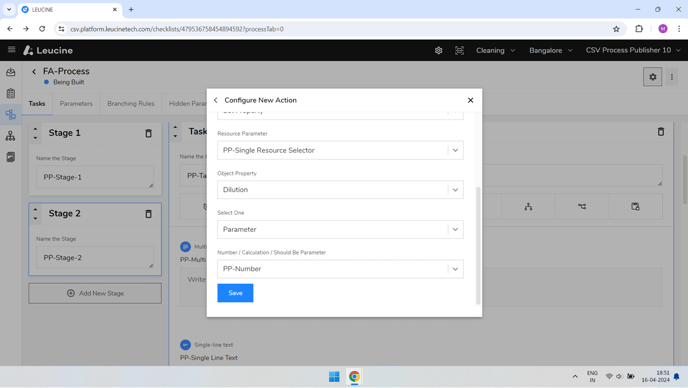
Task: Delete Stage 2 with trash icon
Action: click(148, 214)
